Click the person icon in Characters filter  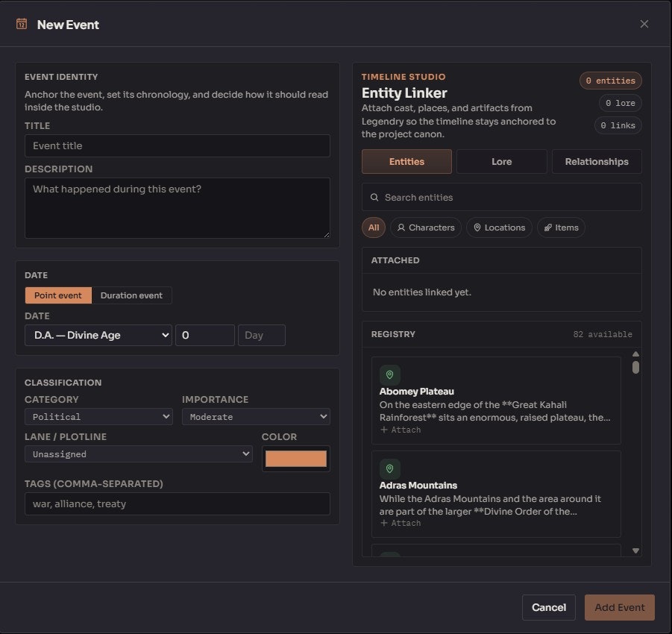point(401,227)
